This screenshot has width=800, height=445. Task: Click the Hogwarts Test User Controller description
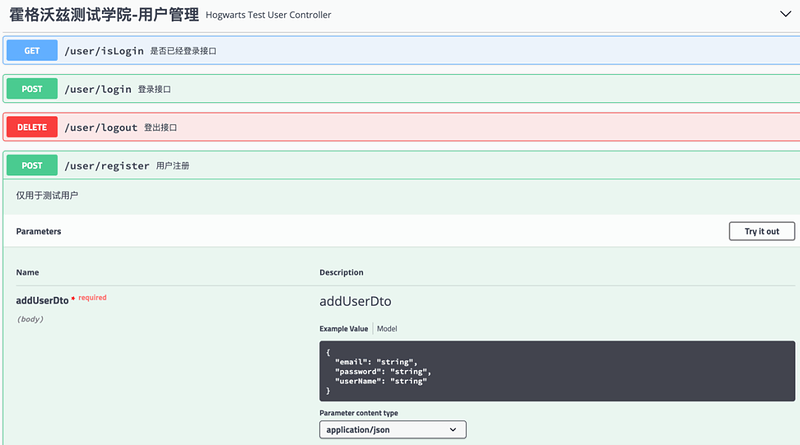coord(268,15)
